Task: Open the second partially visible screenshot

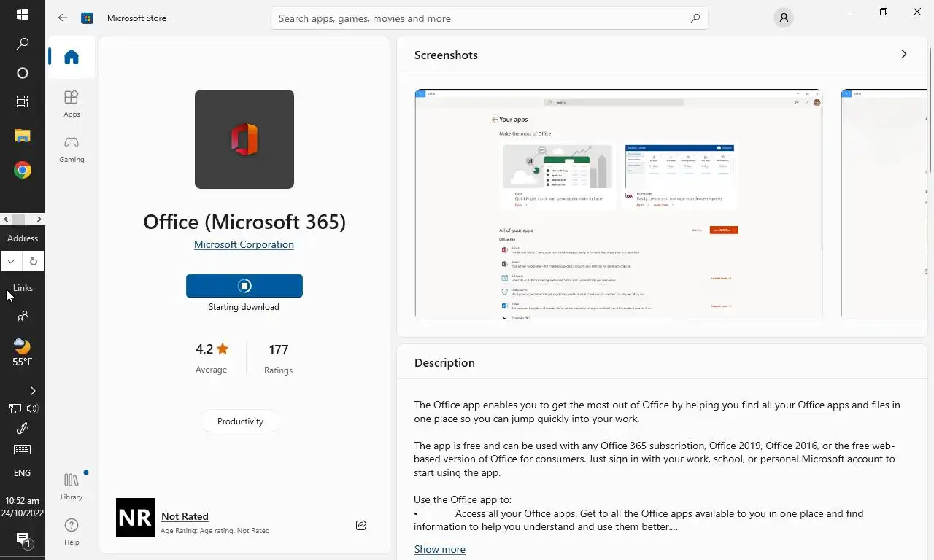Action: [x=884, y=204]
